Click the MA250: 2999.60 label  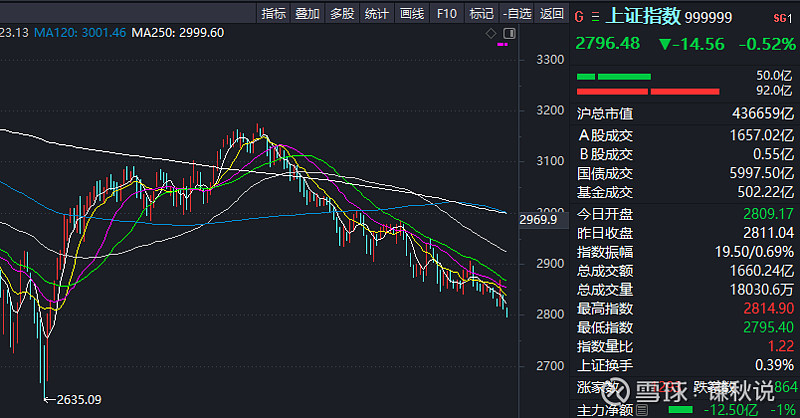point(178,33)
